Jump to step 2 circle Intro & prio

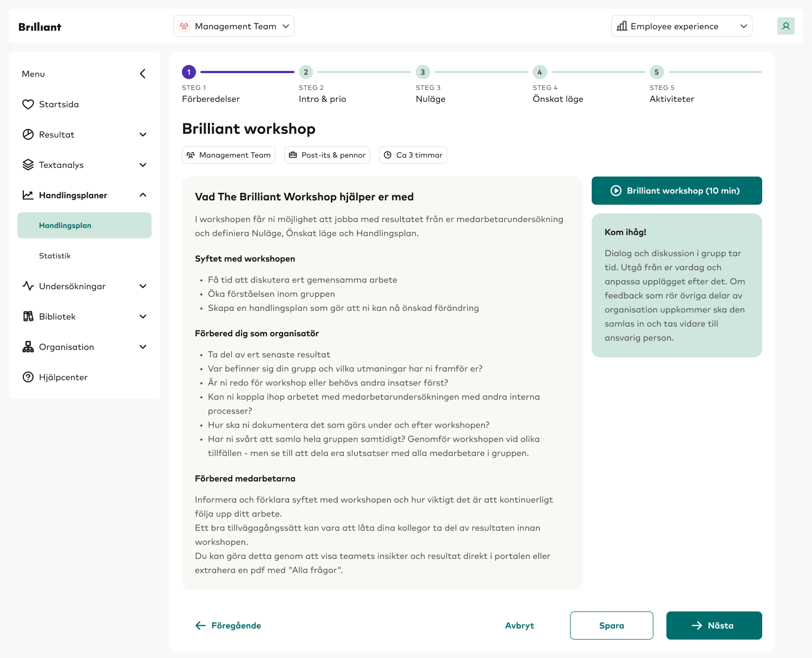point(306,72)
